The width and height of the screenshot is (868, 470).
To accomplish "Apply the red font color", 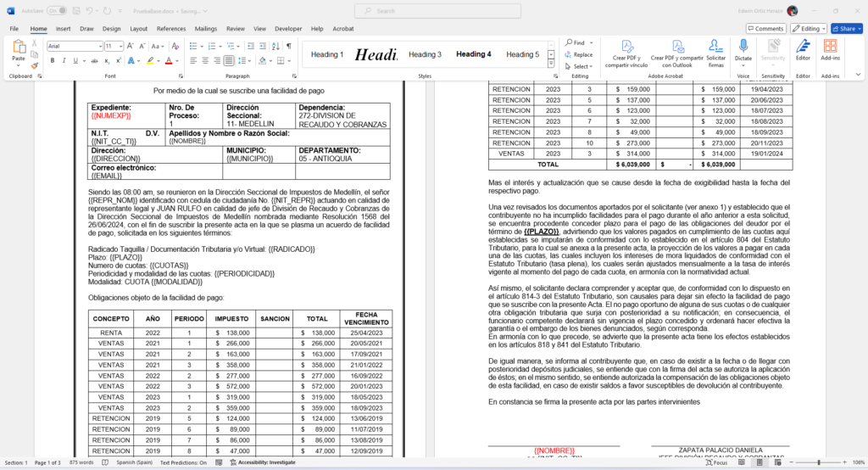I will [x=169, y=60].
